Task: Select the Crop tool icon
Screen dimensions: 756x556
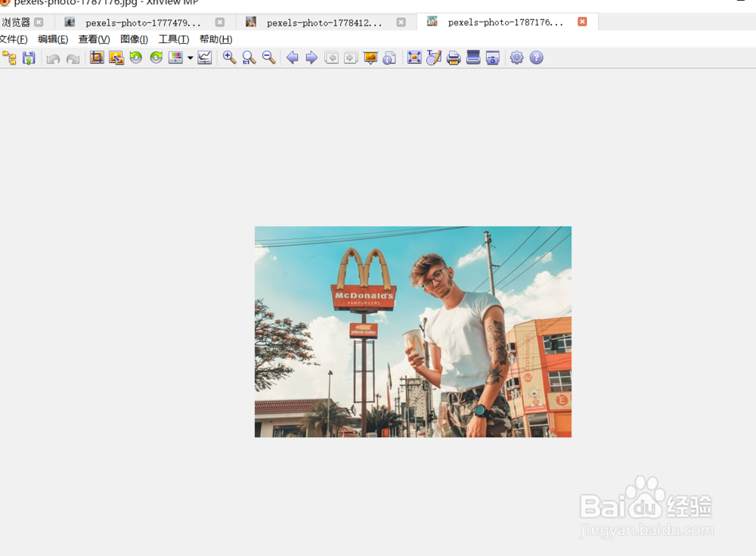Action: pos(97,58)
